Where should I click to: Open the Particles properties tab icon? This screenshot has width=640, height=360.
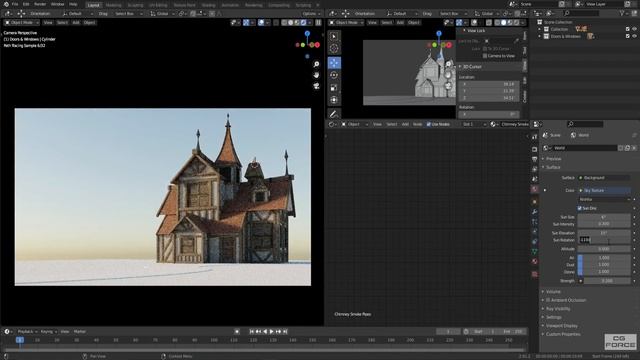tap(534, 222)
